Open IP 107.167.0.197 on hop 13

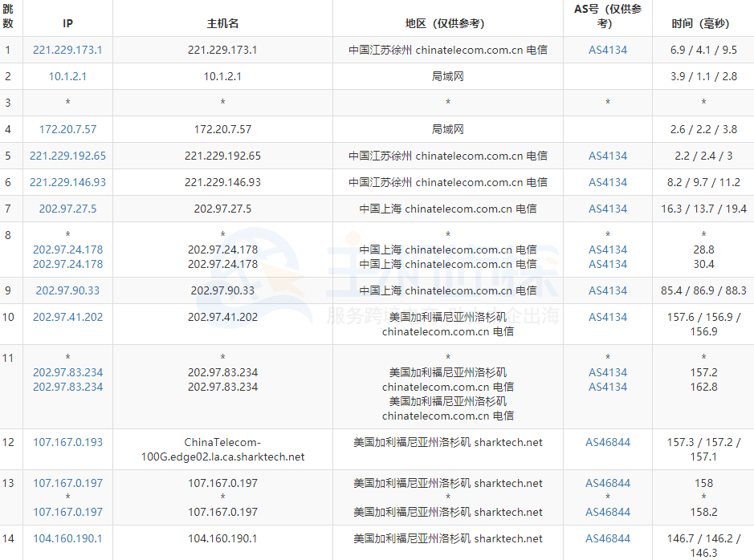point(67,483)
